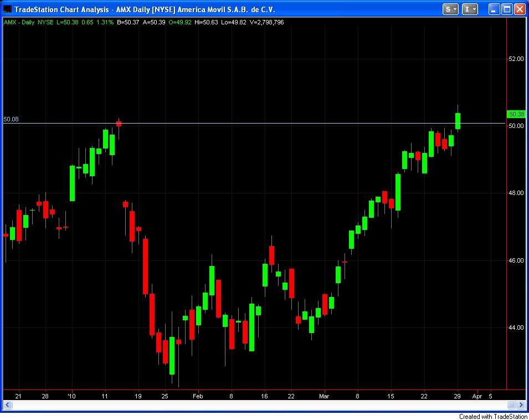This screenshot has height=420, width=529.
Task: Close the TradeStation Chart Analysis window
Action: pos(520,9)
